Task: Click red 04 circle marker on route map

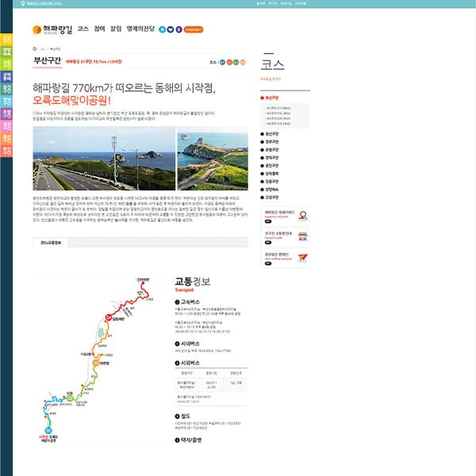Action: [x=109, y=317]
